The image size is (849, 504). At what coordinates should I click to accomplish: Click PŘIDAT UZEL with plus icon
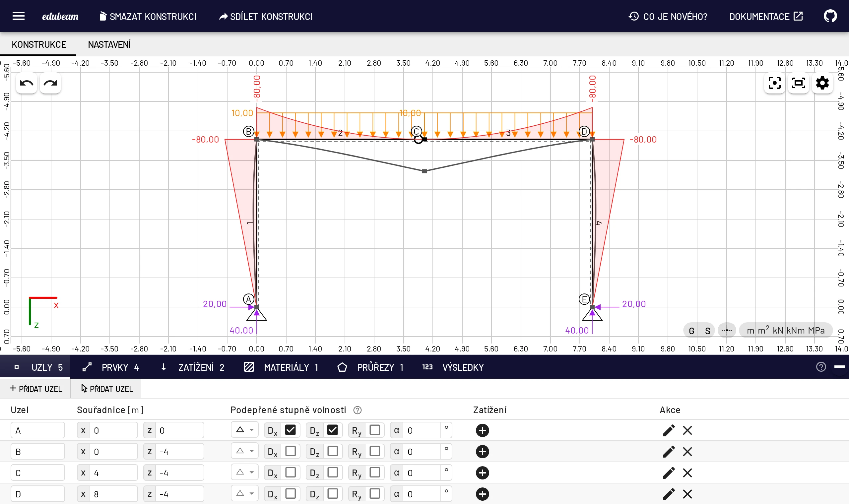(35, 389)
